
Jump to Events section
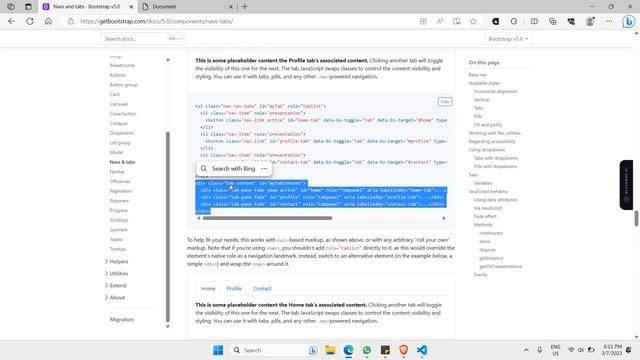tap(480, 275)
